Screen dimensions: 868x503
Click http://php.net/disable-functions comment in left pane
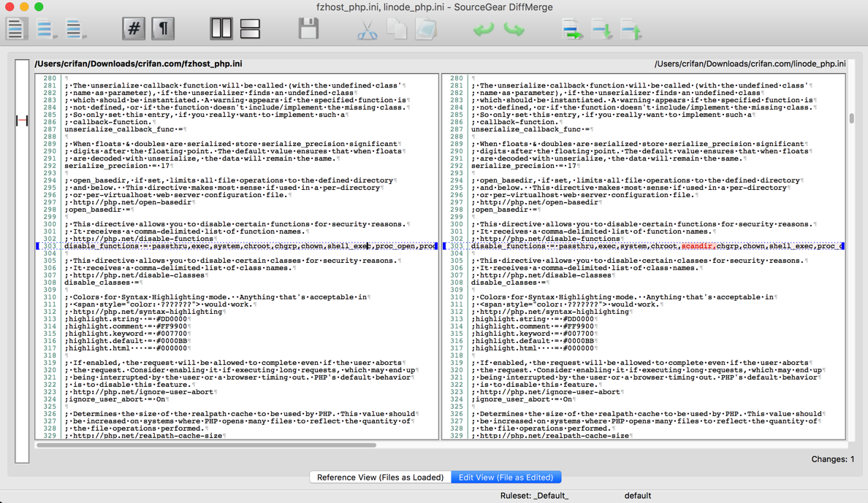tap(141, 239)
